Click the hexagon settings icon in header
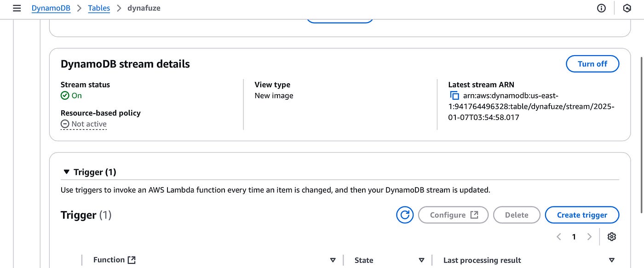Screen dimensions: 644x268 [627, 8]
